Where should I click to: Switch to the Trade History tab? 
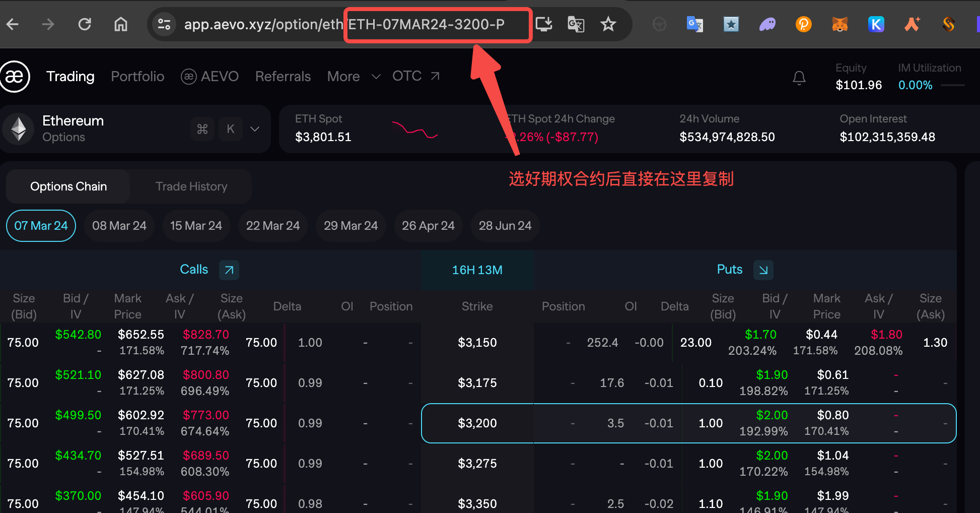[191, 186]
